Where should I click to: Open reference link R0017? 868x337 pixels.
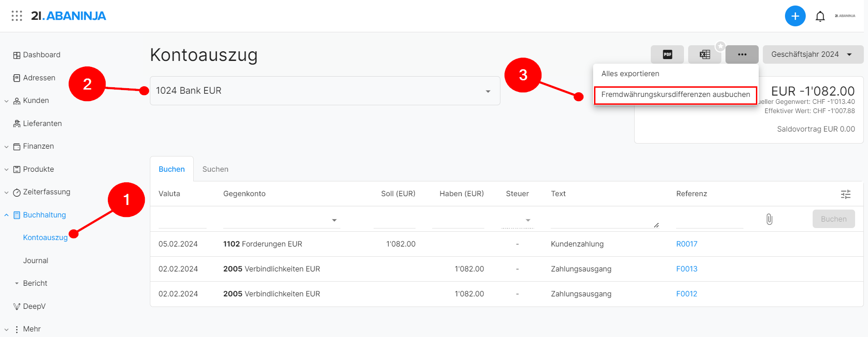pos(686,244)
